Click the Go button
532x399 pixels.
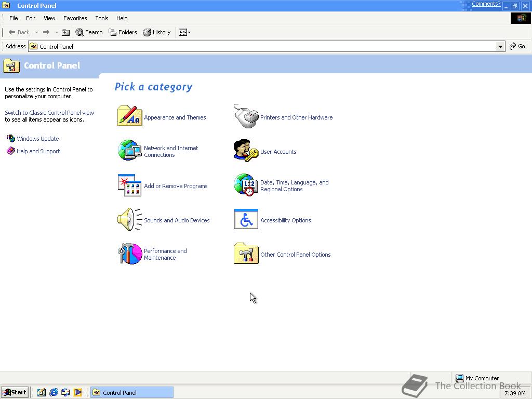tap(517, 46)
